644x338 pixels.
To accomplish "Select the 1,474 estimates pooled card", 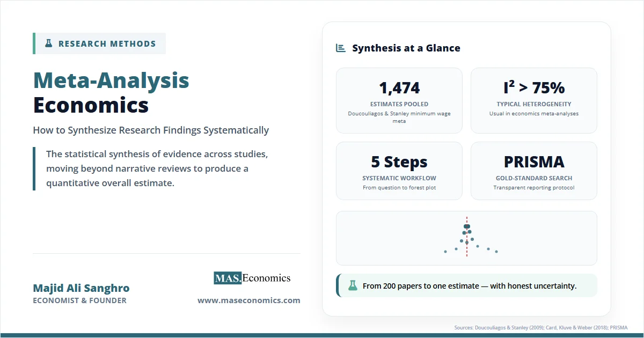I will coord(399,100).
